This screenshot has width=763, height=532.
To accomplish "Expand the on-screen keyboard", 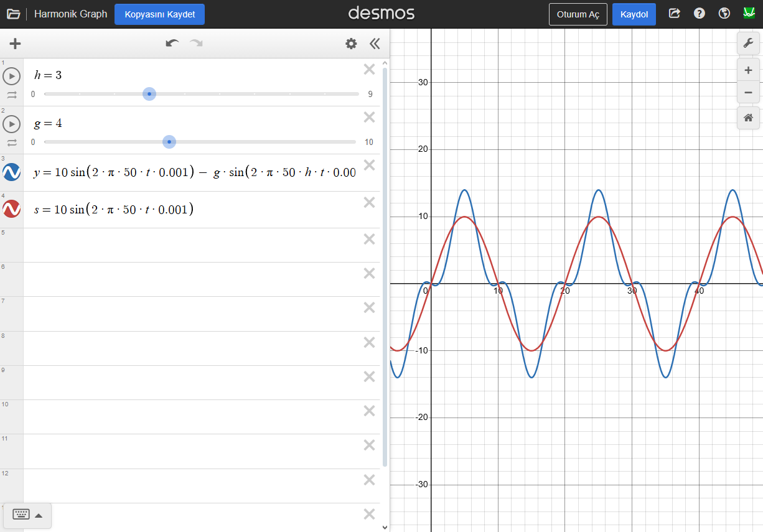I will 28,515.
